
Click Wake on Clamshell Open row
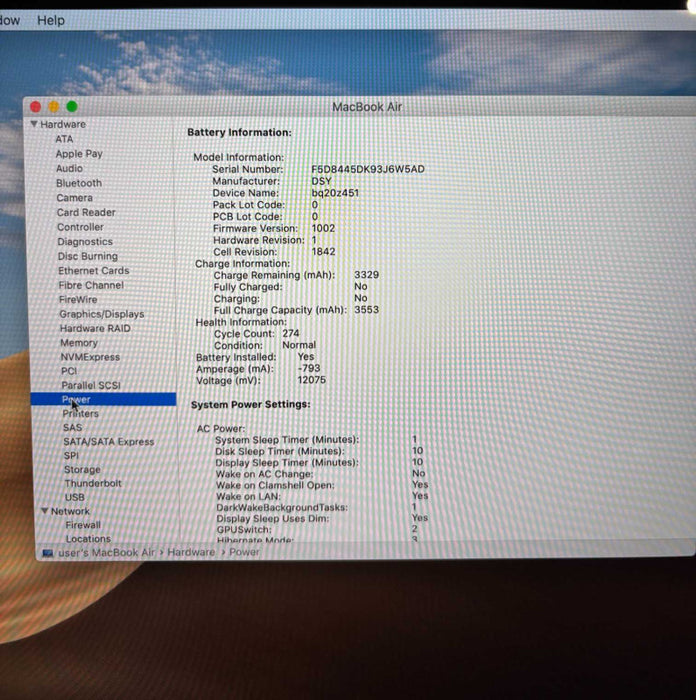[x=322, y=485]
